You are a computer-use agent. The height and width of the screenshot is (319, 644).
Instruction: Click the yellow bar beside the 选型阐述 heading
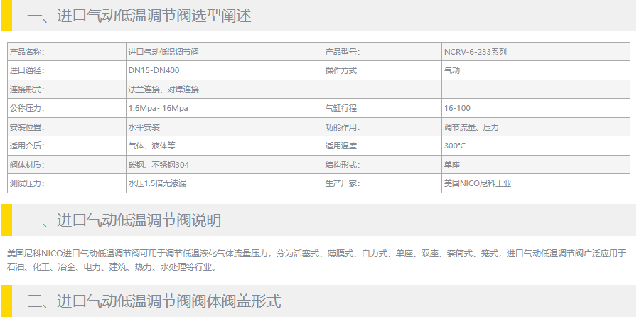click(6, 15)
